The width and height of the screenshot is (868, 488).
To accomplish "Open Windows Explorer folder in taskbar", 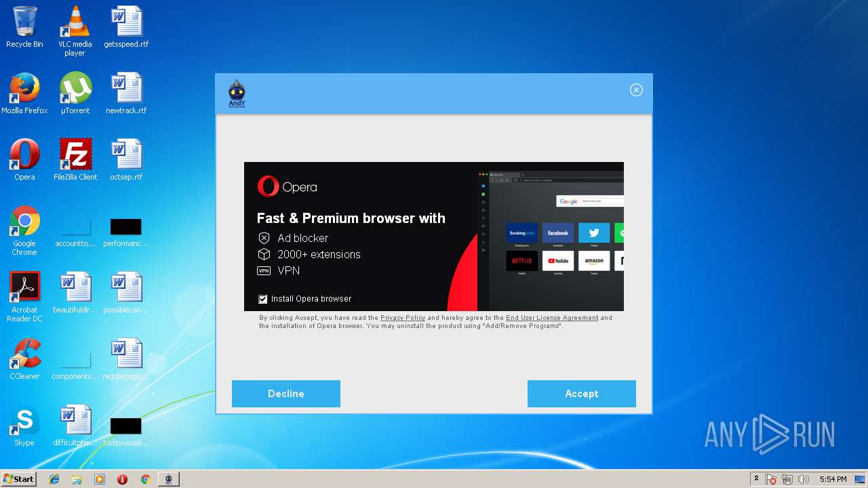I will point(77,479).
